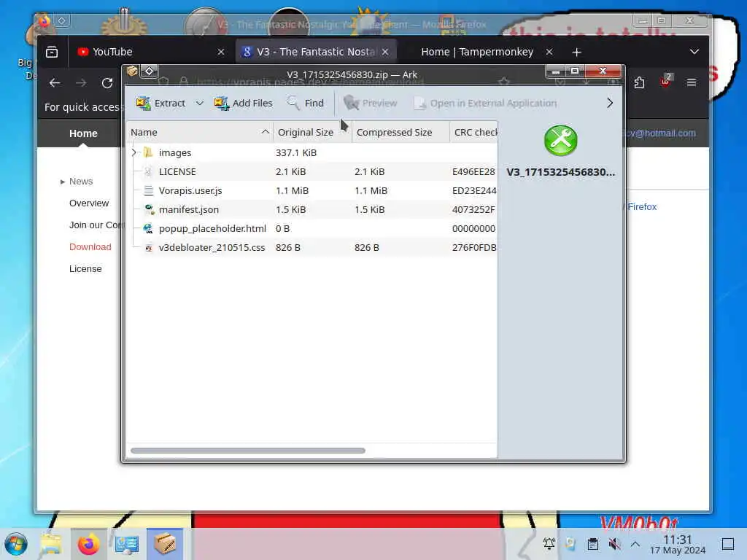Click the green archive tools icon in info panel
The width and height of the screenshot is (747, 560).
561,141
